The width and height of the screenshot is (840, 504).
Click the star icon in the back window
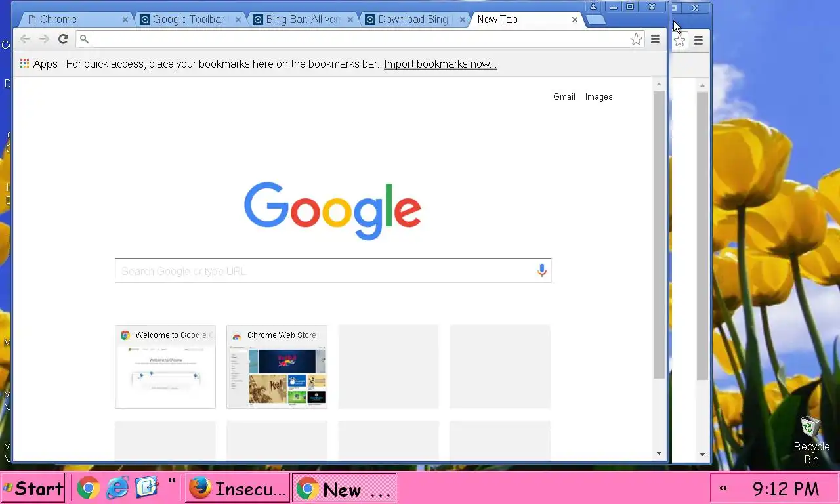tap(680, 41)
